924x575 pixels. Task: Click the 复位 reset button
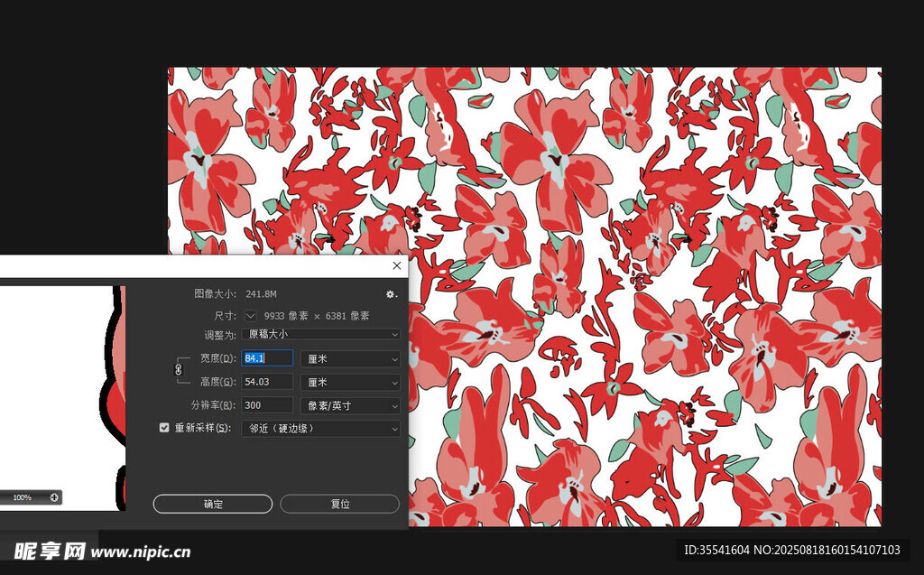pos(339,504)
